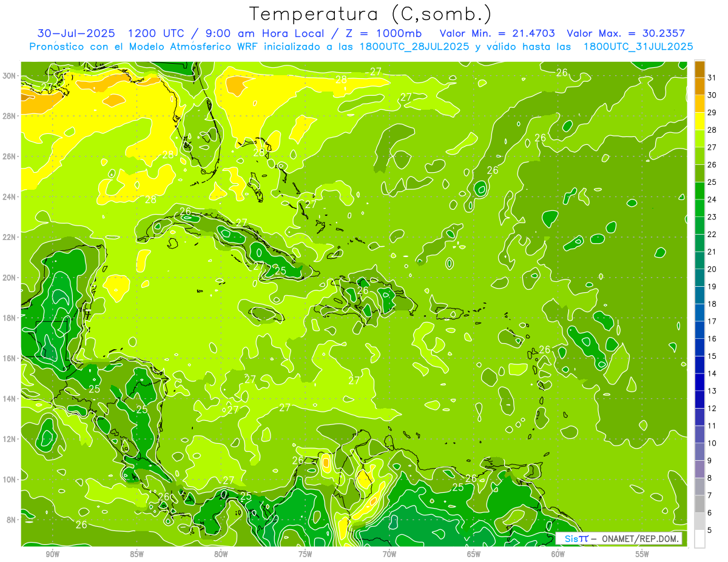The image size is (728, 562).
Task: Click the '12N' latitude axis label
Action: click(x=10, y=439)
